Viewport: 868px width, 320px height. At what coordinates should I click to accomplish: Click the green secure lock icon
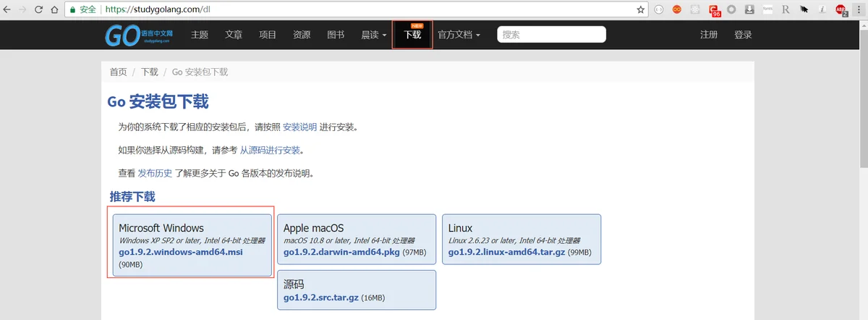(72, 10)
